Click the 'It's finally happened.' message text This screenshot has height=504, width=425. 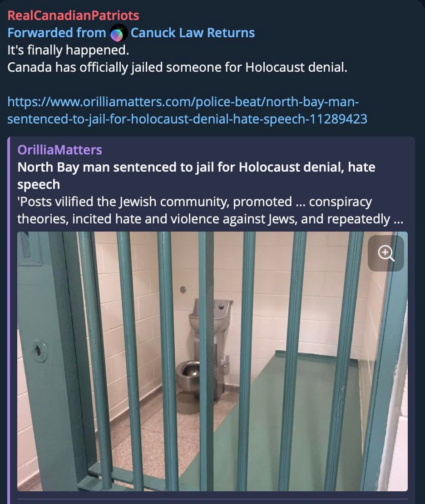click(x=68, y=50)
